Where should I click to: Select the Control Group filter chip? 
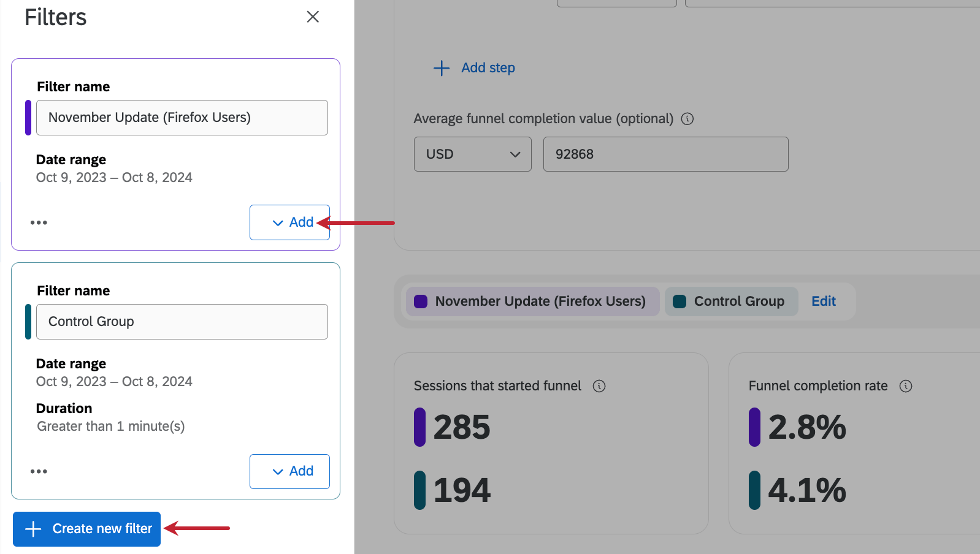[x=730, y=302]
